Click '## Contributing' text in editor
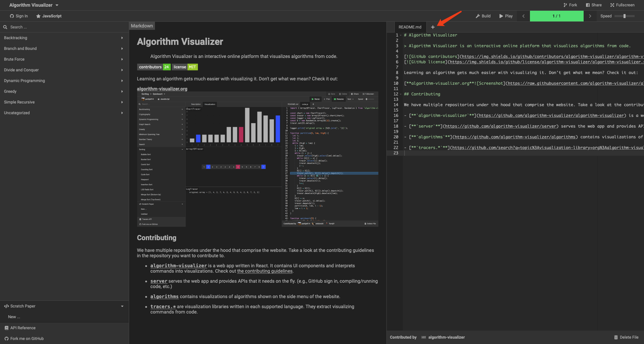 pyautogui.click(x=422, y=94)
